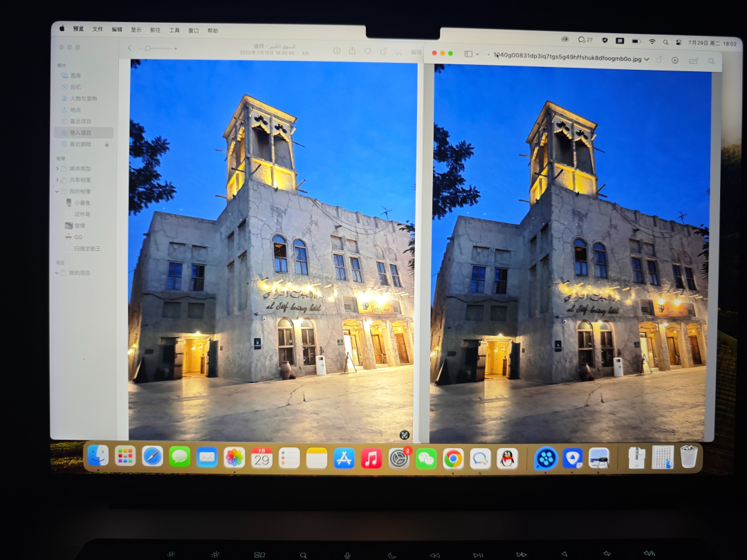The width and height of the screenshot is (747, 560).
Task: Click the share icon in Photos toolbar
Action: pyautogui.click(x=352, y=50)
